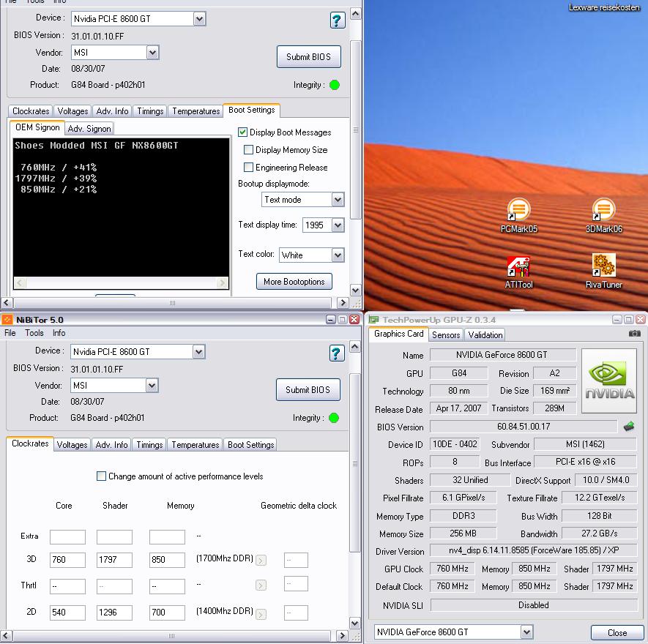Open 3DMark06 desktop shortcut
Image resolution: width=648 pixels, height=644 pixels.
(603, 216)
